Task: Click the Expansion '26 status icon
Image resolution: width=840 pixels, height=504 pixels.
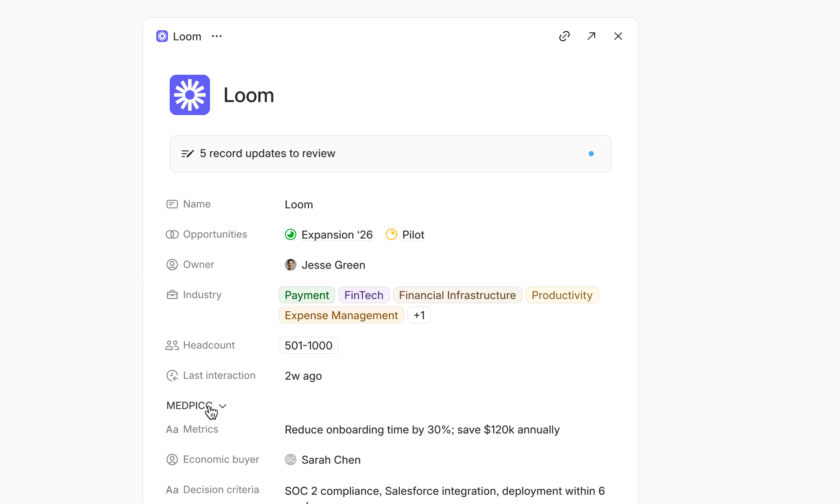Action: [291, 234]
